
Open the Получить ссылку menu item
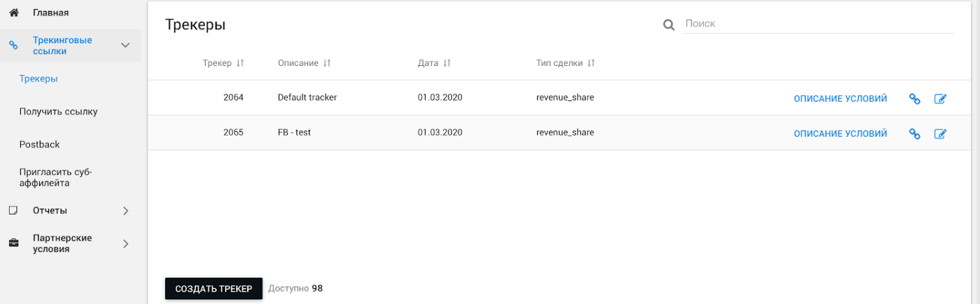[59, 112]
